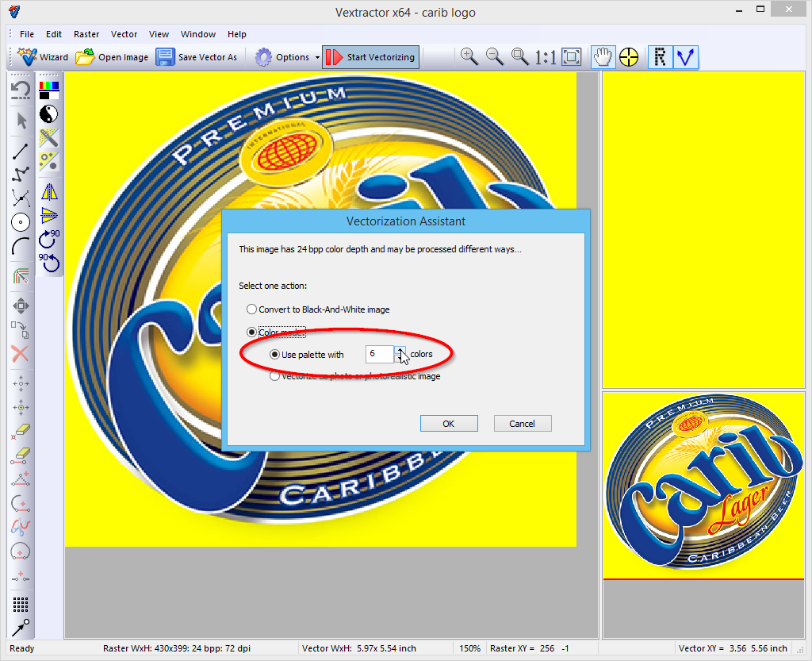Select the draw circle tool
This screenshot has height=661, width=812.
point(21,223)
